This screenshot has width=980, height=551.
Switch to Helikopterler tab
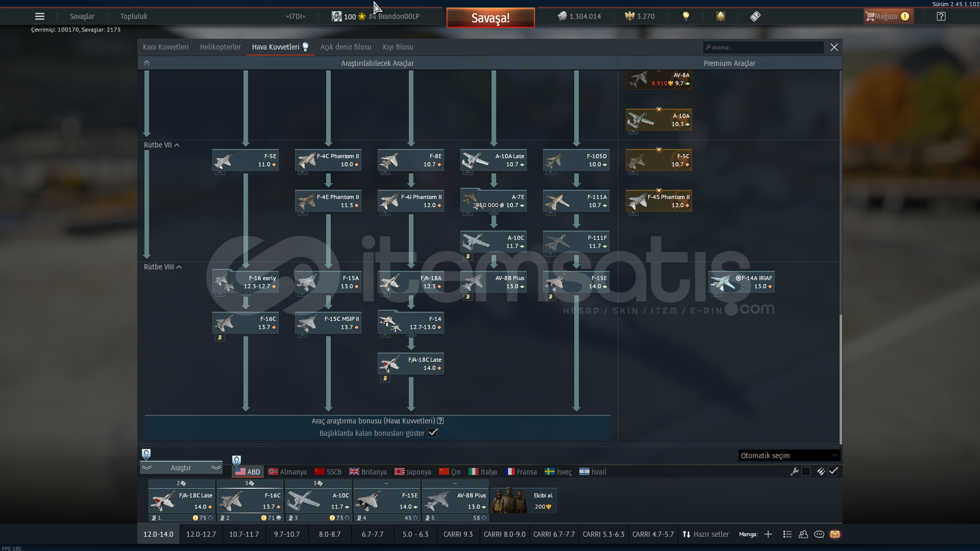pos(220,47)
